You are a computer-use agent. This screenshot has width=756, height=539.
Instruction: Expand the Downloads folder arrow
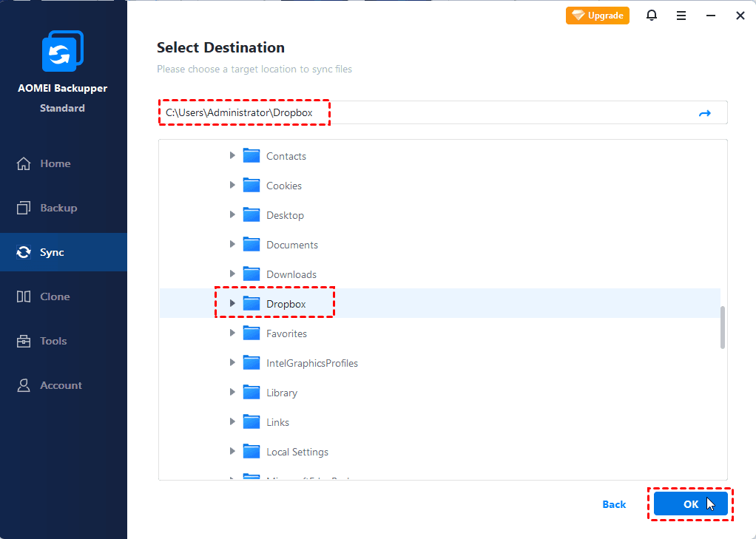[232, 274]
